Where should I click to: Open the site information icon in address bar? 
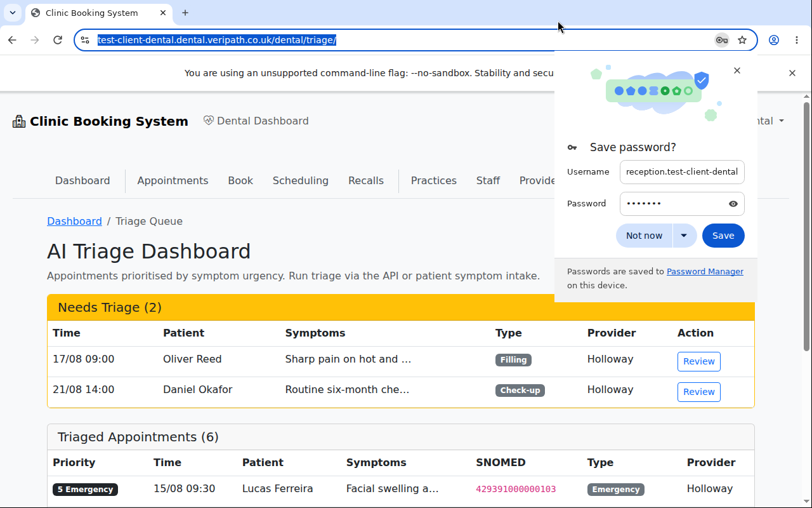(85, 40)
